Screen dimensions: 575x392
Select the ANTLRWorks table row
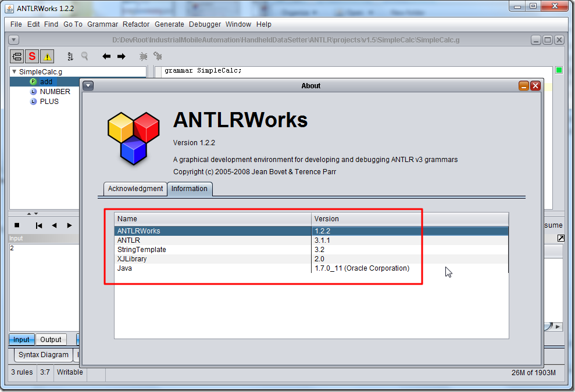coord(311,231)
